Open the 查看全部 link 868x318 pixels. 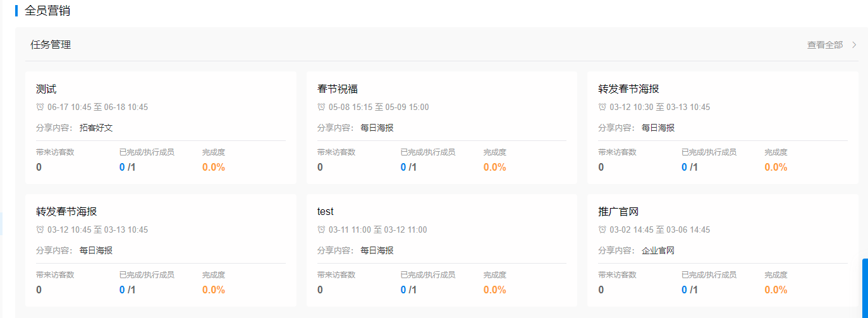click(824, 45)
